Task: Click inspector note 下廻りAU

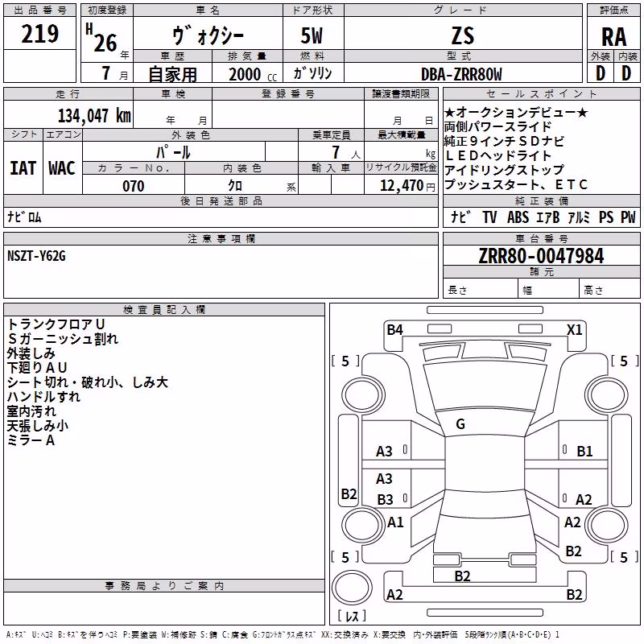Action: click(x=37, y=368)
